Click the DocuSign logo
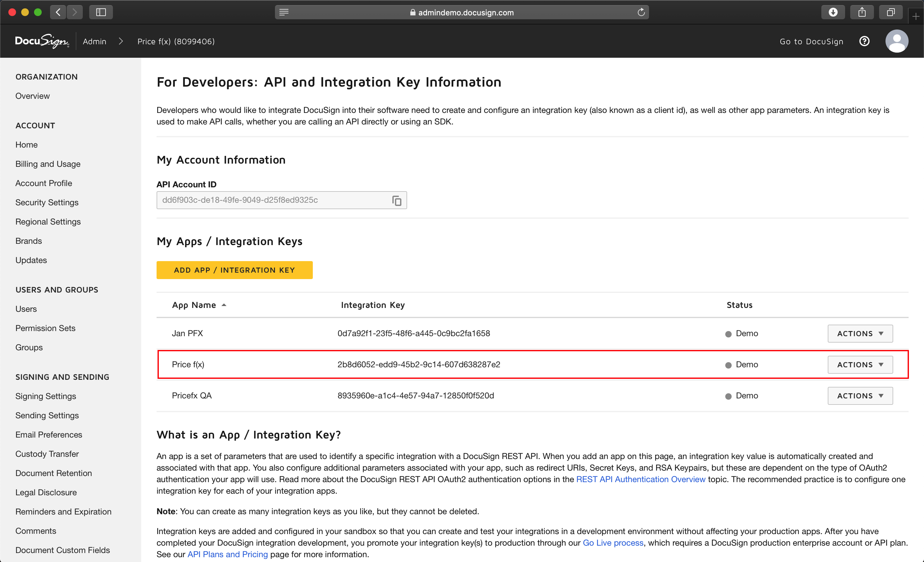Viewport: 924px width, 562px height. (x=42, y=41)
